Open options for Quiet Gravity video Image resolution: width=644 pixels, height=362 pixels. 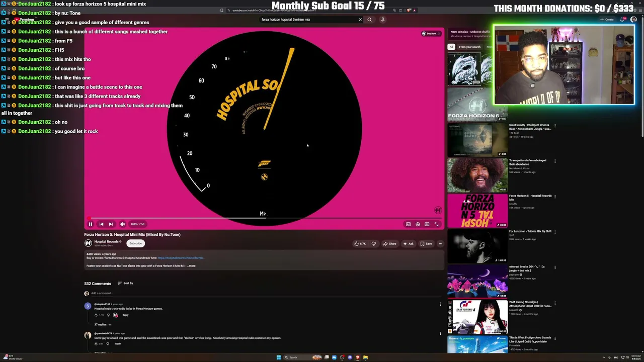pos(555,126)
